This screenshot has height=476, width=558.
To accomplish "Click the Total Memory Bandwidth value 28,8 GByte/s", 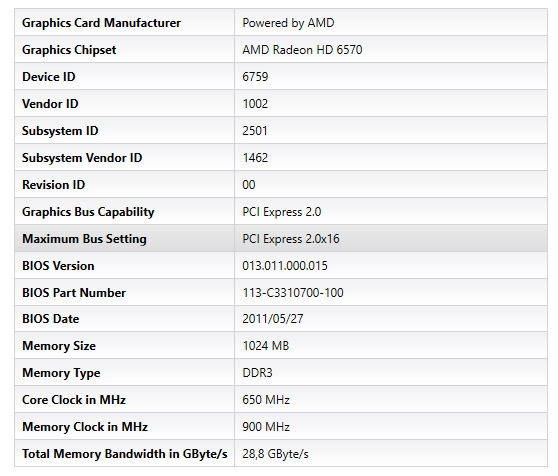I will (275, 454).
